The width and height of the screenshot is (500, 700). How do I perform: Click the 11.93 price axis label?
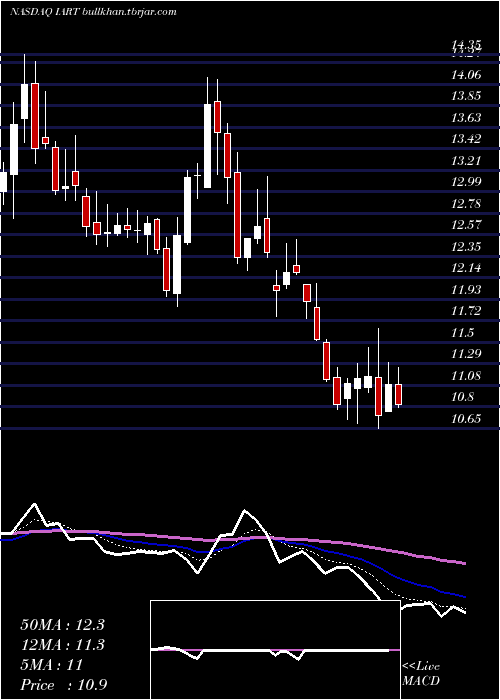click(x=466, y=289)
